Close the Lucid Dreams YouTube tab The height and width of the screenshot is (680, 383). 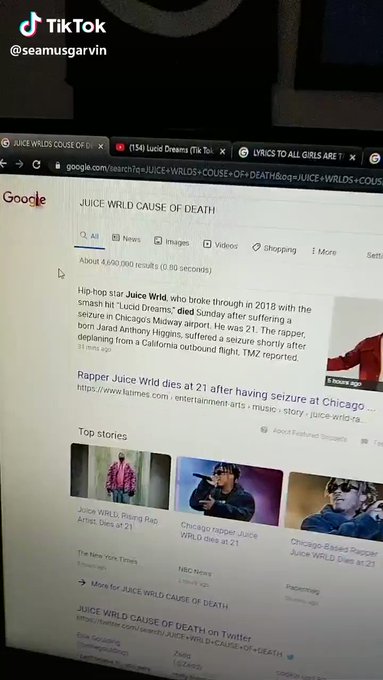[223, 151]
